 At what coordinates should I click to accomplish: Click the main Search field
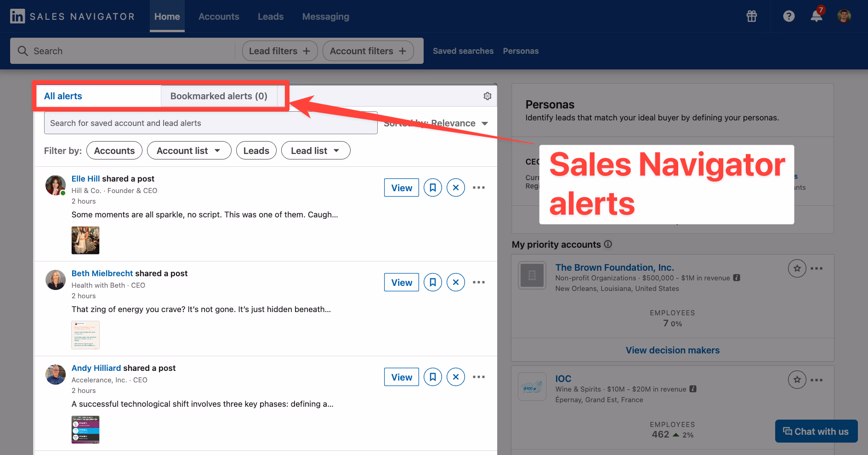coord(123,51)
